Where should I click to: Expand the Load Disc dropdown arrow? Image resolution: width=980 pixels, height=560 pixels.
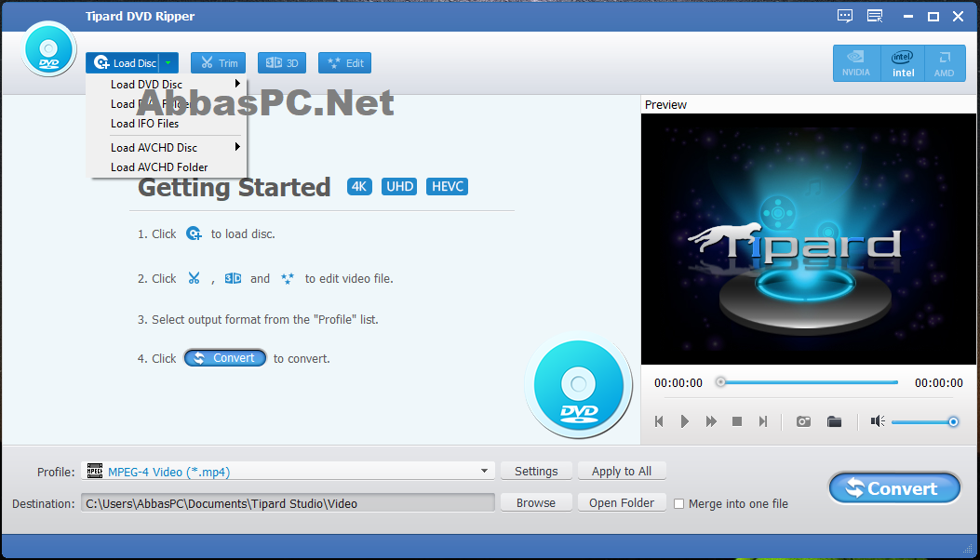168,63
